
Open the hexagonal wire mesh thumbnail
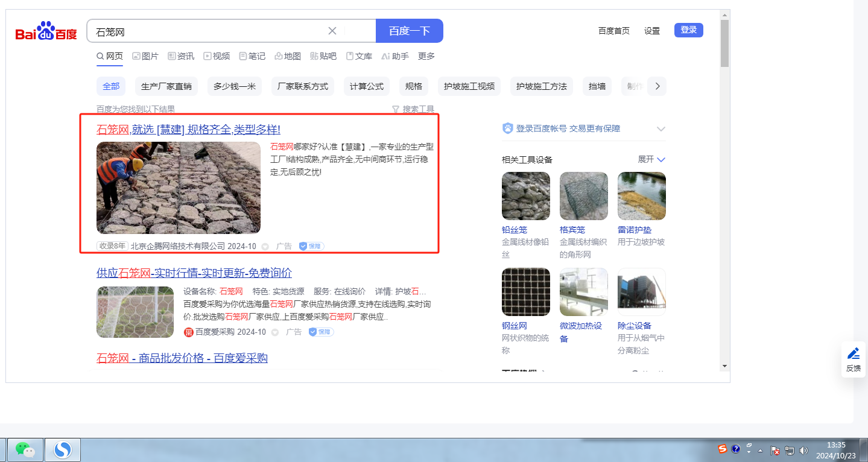coord(135,312)
